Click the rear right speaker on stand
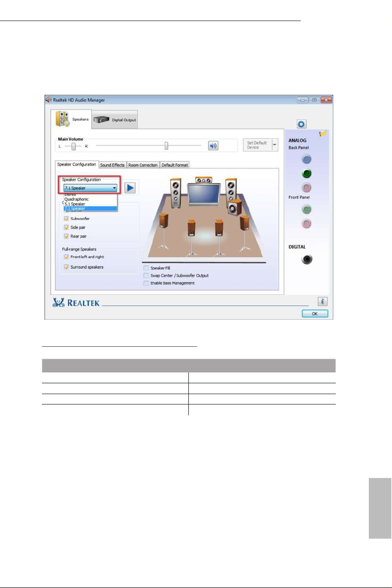Viewport: 392px width, 588px height. (219, 237)
